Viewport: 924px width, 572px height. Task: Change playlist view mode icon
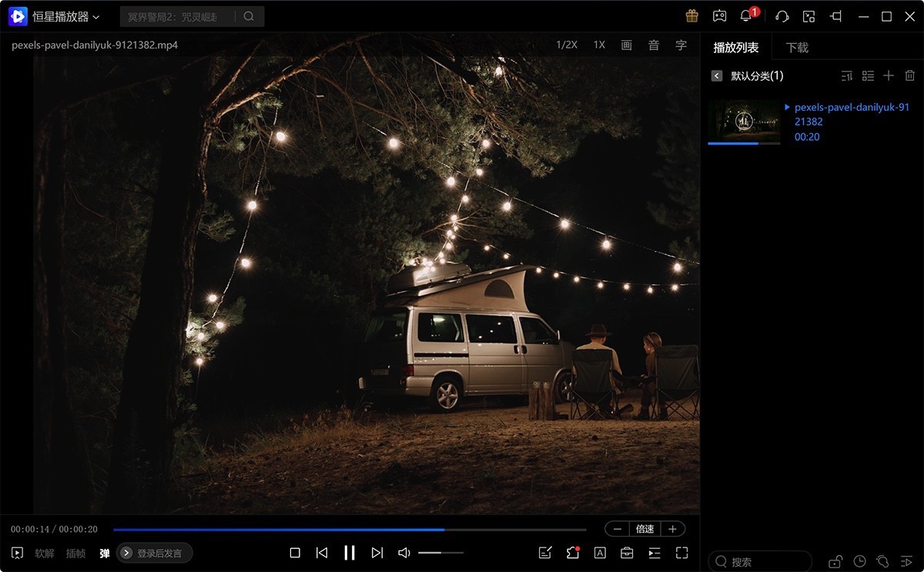868,75
